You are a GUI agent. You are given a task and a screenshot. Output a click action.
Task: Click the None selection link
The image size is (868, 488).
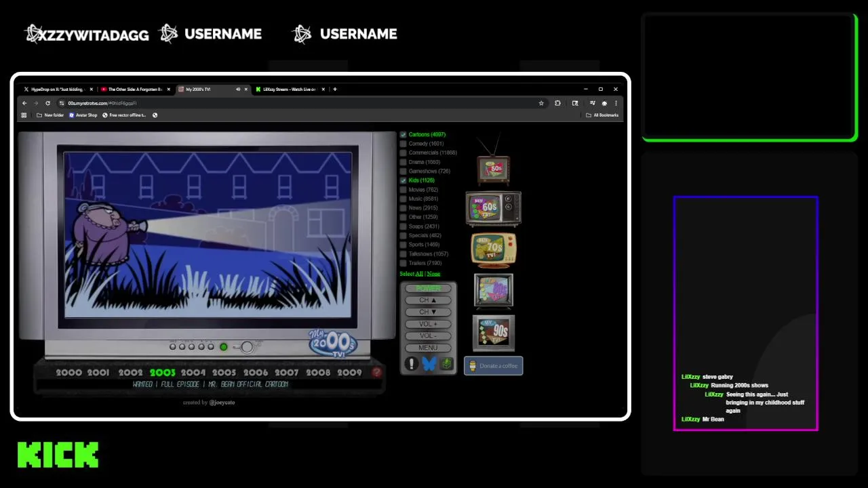[x=433, y=274]
